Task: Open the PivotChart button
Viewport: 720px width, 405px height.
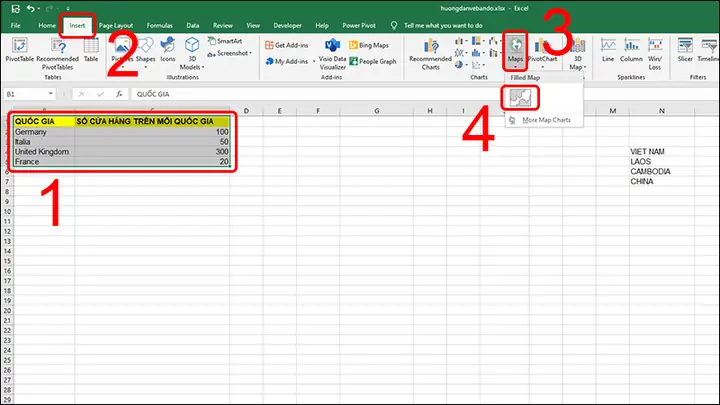Action: coord(542,54)
